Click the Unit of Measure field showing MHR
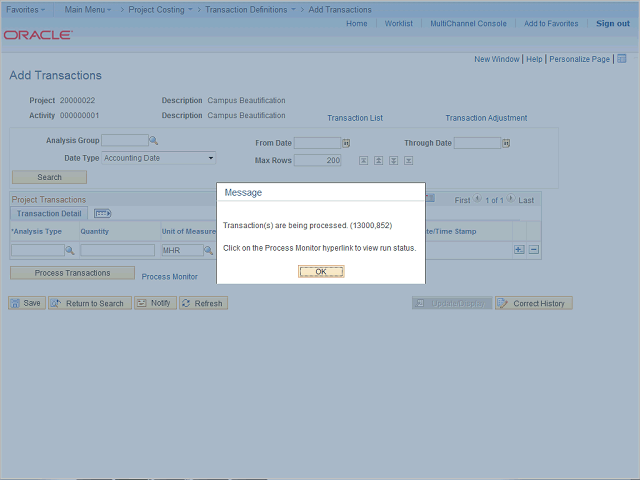Screen dimensions: 640x480 tap(182, 250)
